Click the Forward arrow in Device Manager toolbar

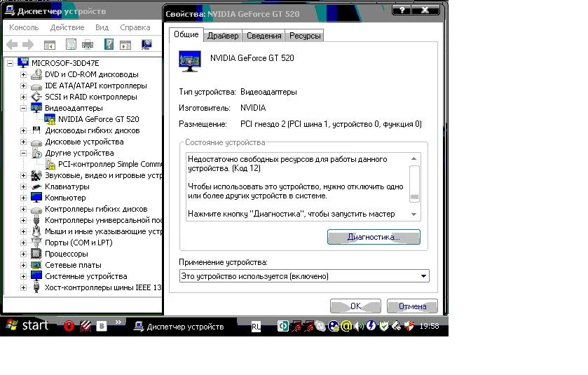click(28, 45)
